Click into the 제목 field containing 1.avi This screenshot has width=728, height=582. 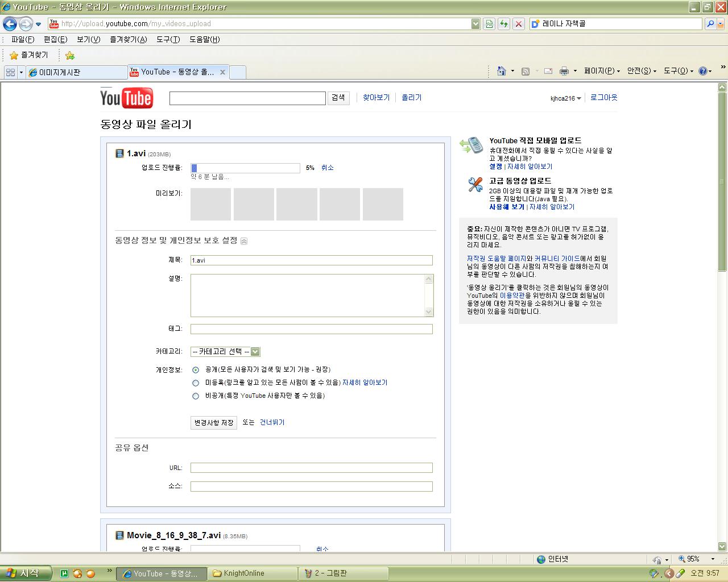(312, 260)
